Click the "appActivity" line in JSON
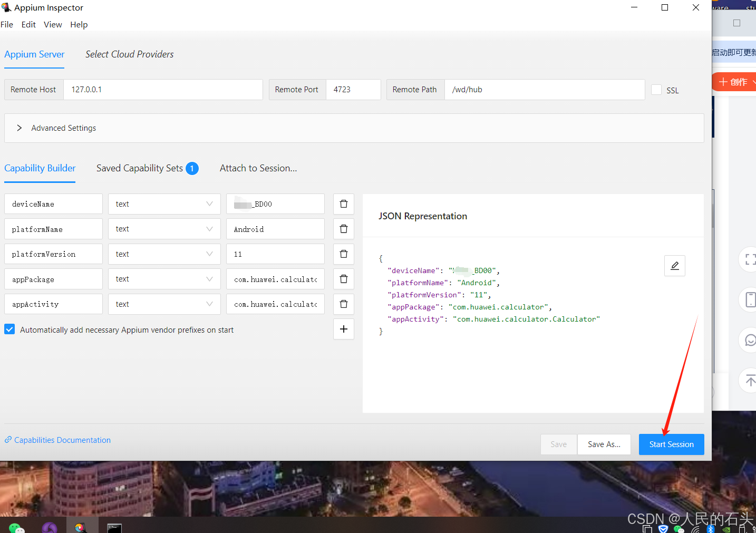Viewport: 756px width, 533px height. tap(493, 319)
